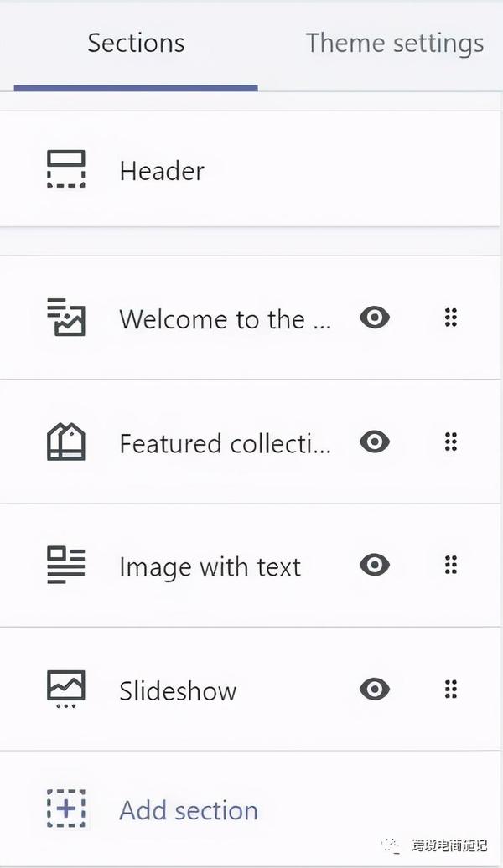Viewport: 503px width, 868px height.
Task: Click the Header section layout icon
Action: click(66, 169)
